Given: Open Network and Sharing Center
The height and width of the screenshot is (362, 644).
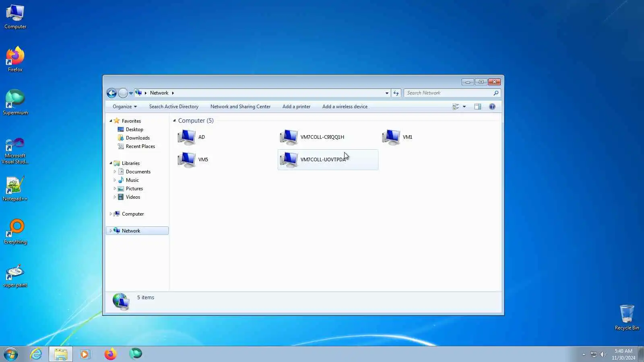Looking at the screenshot, I should [240, 107].
